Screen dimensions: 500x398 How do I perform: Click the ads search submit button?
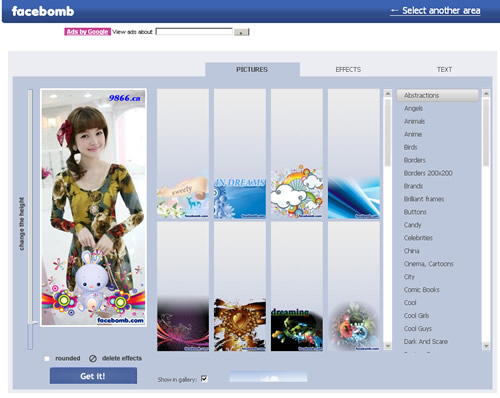tap(241, 32)
